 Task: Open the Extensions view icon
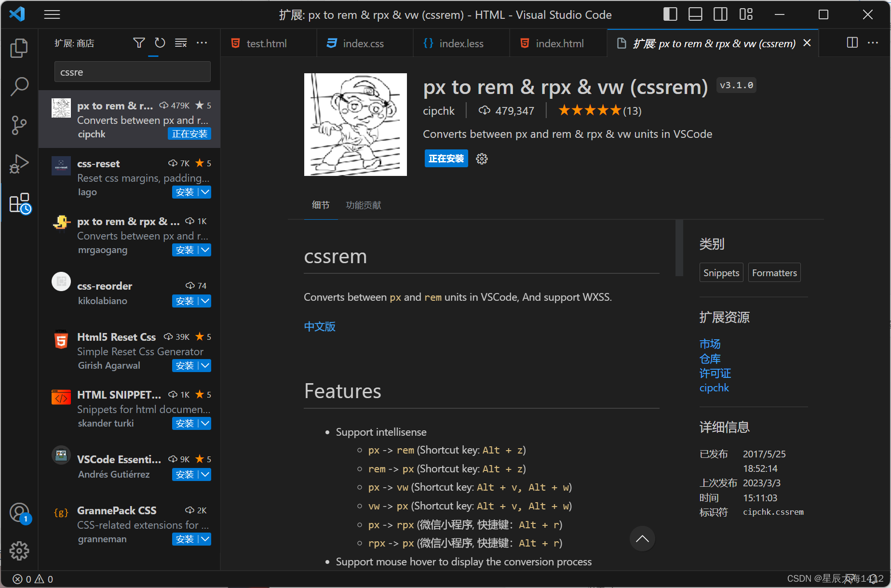[x=19, y=203]
